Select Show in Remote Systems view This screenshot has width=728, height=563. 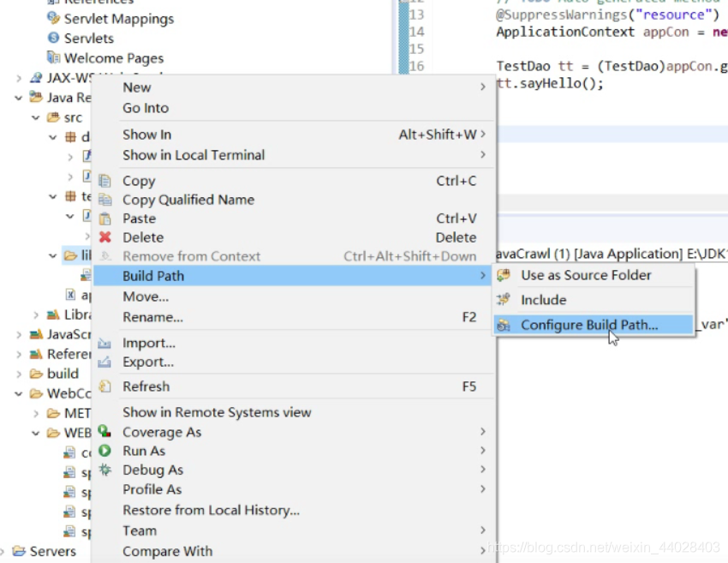(294, 412)
